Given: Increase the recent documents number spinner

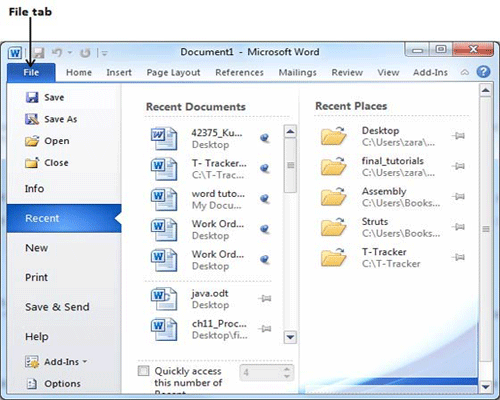Looking at the screenshot, I should coord(287,369).
